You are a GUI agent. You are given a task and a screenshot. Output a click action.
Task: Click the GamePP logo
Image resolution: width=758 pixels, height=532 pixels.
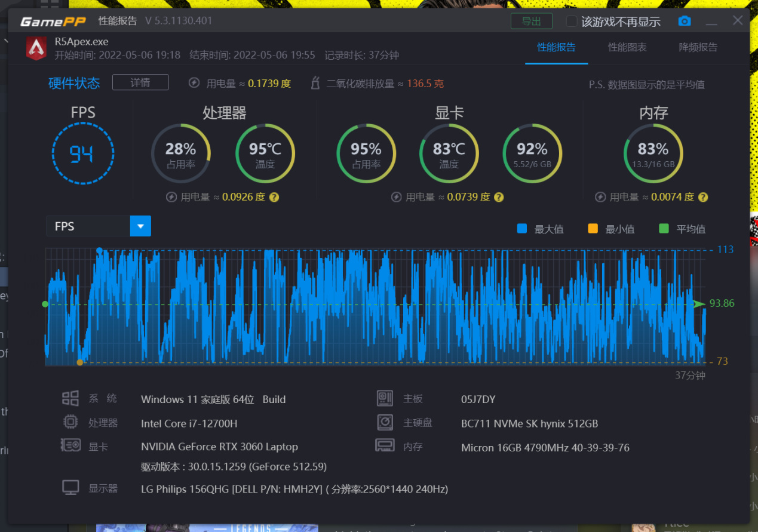53,21
